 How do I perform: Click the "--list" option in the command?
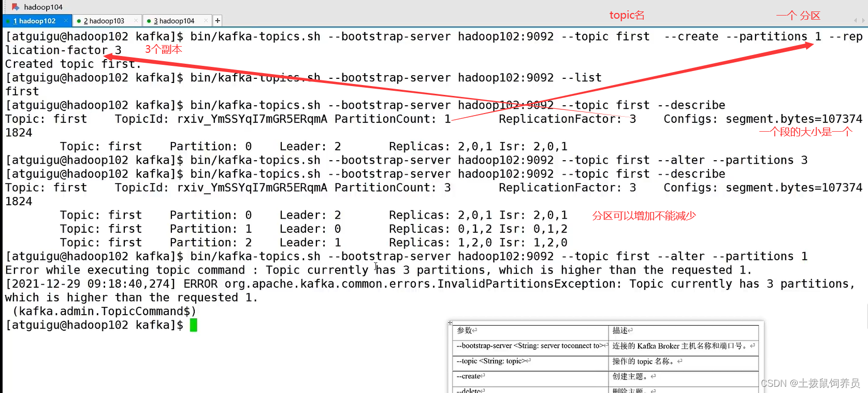point(581,78)
